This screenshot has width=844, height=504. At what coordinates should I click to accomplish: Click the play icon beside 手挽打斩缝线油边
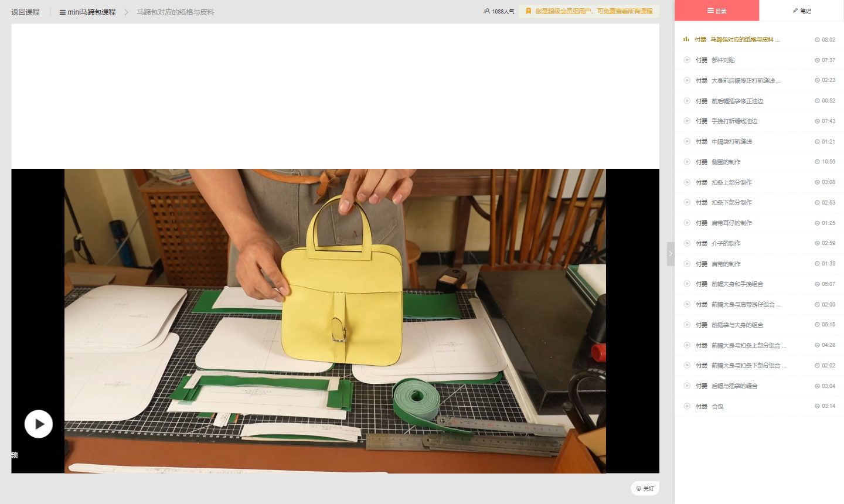[x=687, y=121]
